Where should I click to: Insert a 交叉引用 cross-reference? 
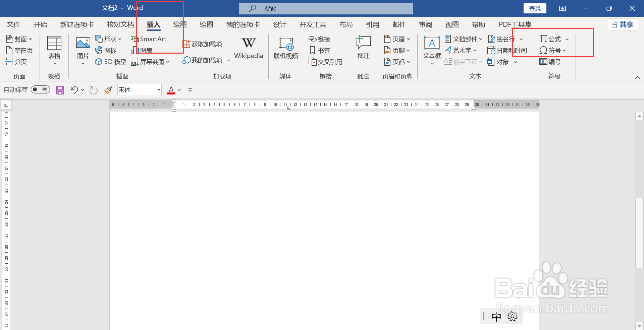point(325,62)
